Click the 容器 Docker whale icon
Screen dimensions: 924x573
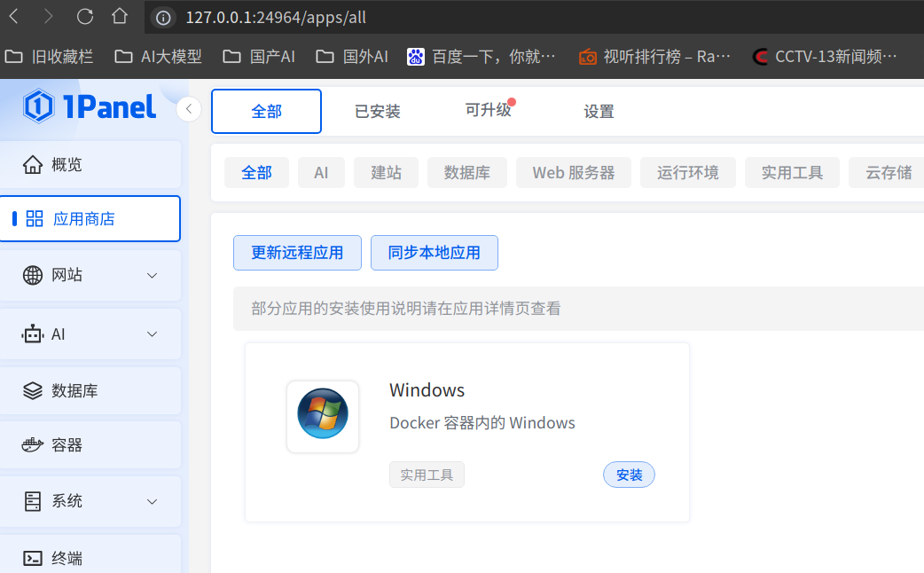pos(33,444)
